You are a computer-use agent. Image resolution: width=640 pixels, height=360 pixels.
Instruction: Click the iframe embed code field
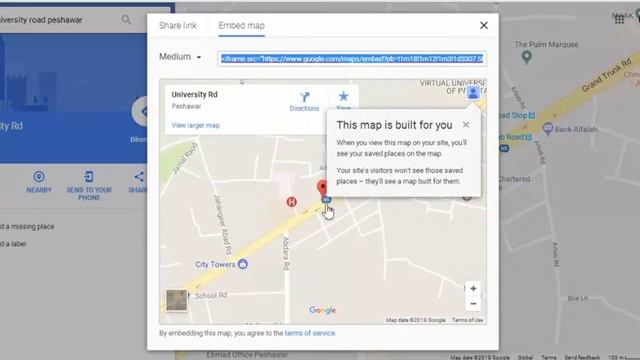pyautogui.click(x=352, y=59)
